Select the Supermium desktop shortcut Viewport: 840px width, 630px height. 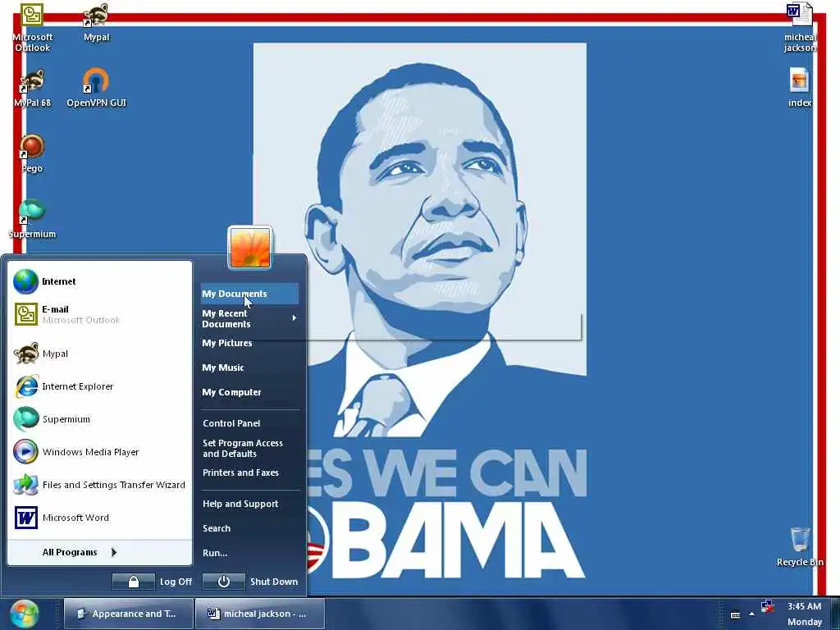click(x=32, y=219)
